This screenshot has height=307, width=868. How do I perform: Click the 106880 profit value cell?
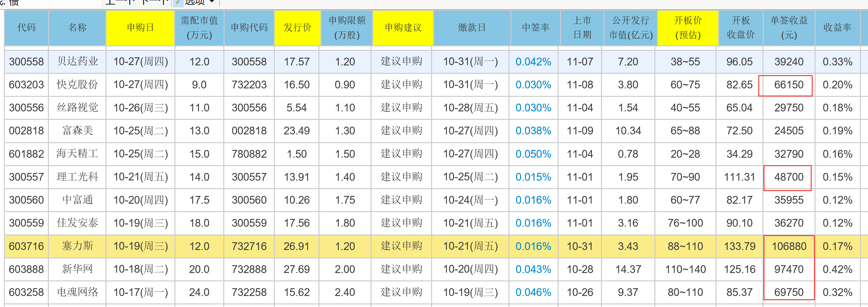tap(789, 246)
